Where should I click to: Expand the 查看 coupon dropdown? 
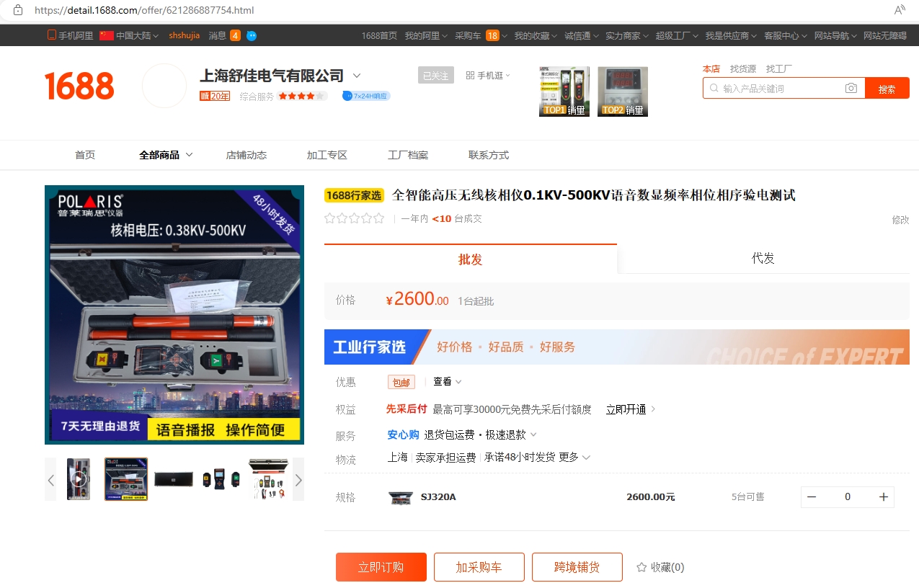[x=441, y=381]
